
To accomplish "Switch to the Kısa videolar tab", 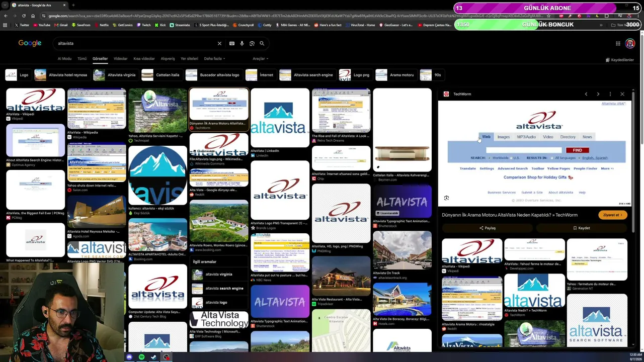I will (x=144, y=59).
